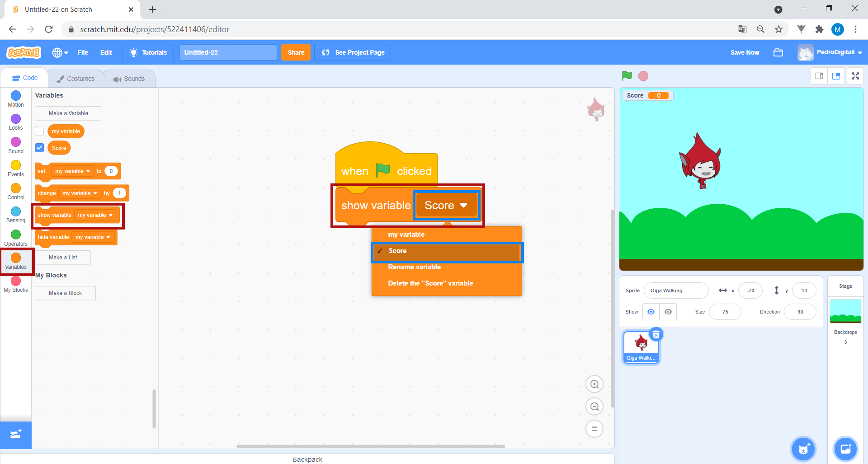
Task: Click See Project Page button
Action: point(353,52)
